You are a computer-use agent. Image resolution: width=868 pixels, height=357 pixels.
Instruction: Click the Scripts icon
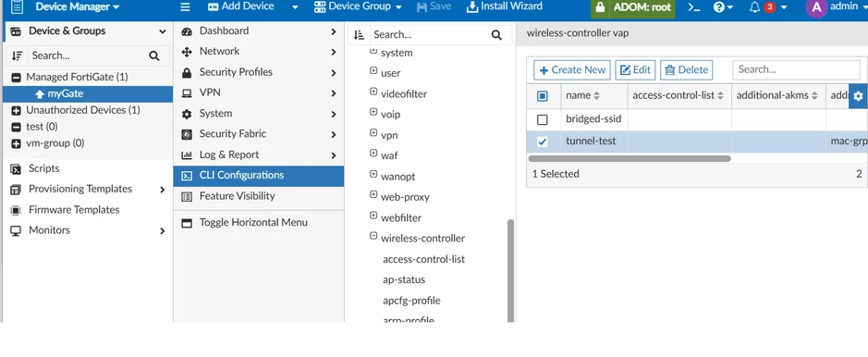[x=16, y=169]
